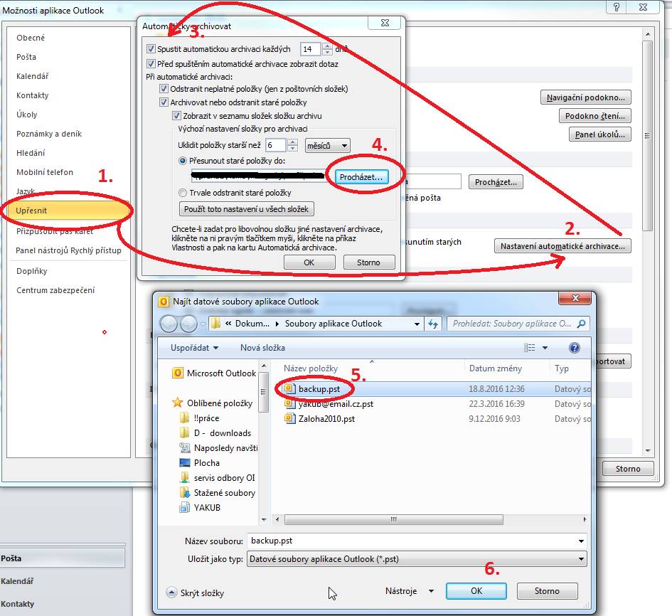Click the Zaloha2010.pst file icon
Image resolution: width=672 pixels, height=616 pixels.
point(290,418)
